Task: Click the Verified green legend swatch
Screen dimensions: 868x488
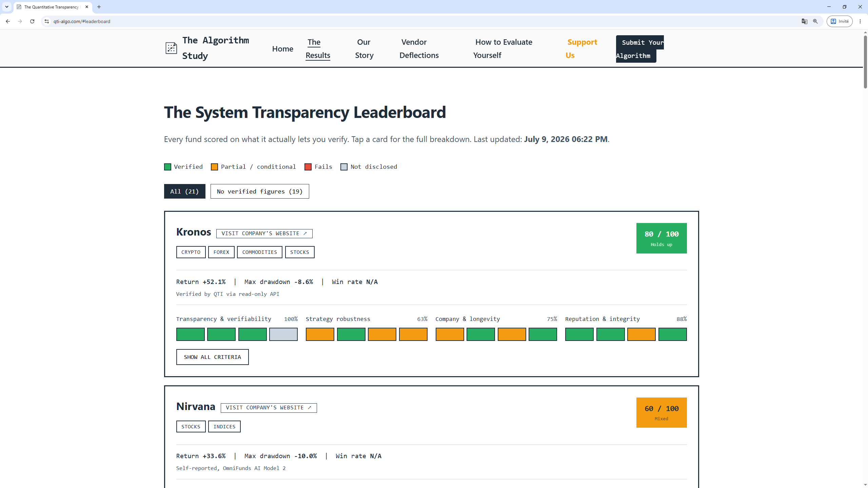Action: 167,167
